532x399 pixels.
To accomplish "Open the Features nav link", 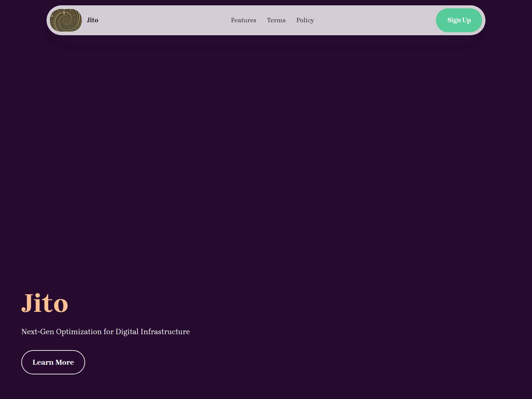I will tap(244, 20).
